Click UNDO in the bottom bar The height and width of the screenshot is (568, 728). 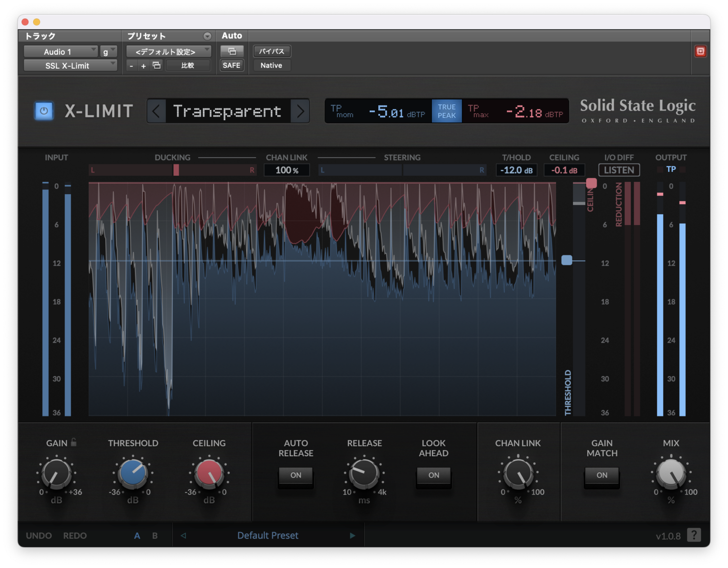point(38,535)
